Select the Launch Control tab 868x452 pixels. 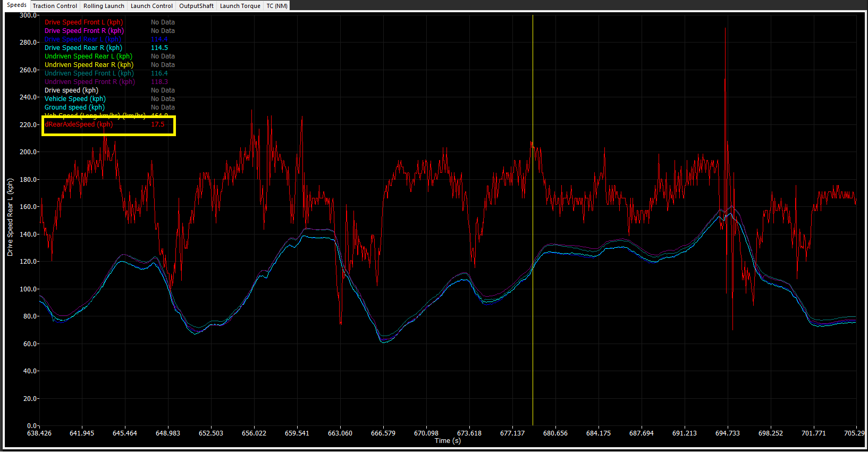click(151, 6)
